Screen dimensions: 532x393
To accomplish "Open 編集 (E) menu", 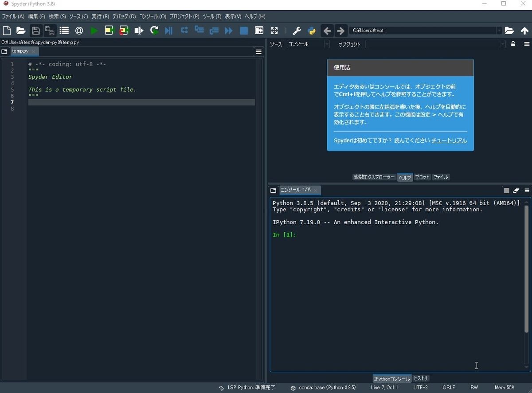I will (36, 16).
